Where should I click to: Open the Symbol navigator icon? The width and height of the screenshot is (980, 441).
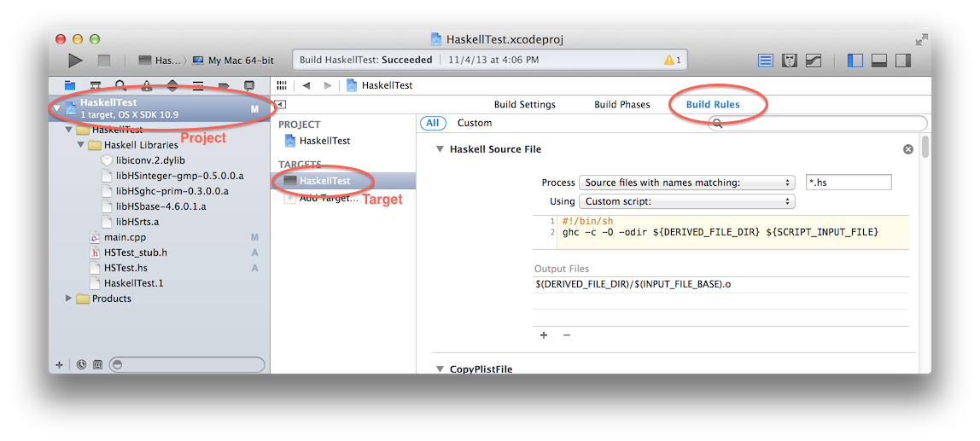(96, 85)
